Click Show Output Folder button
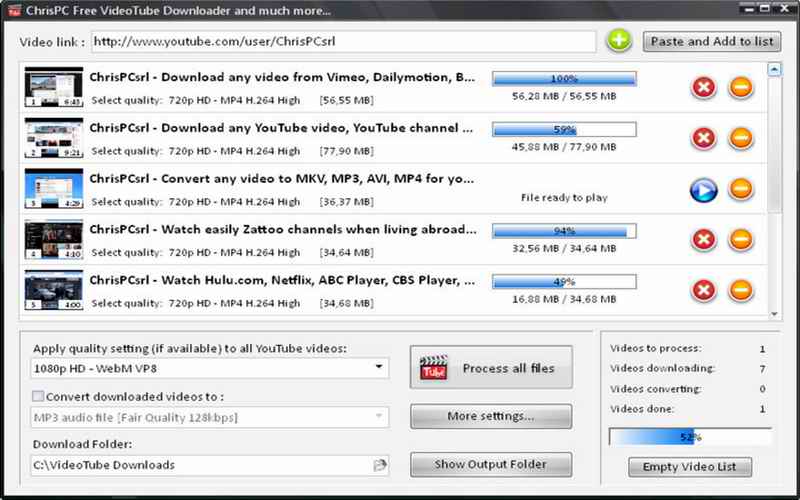 (490, 465)
